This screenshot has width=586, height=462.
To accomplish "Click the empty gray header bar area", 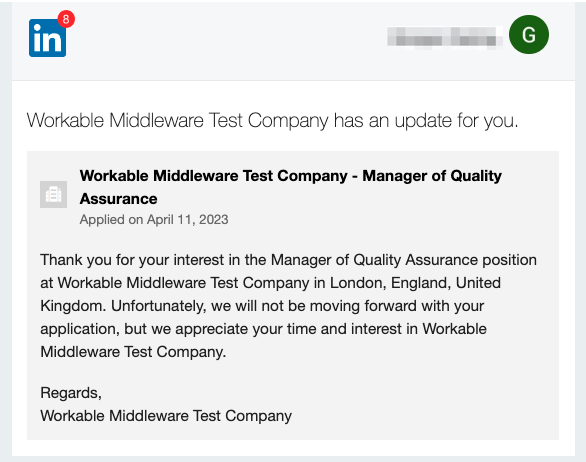I will pyautogui.click(x=224, y=39).
